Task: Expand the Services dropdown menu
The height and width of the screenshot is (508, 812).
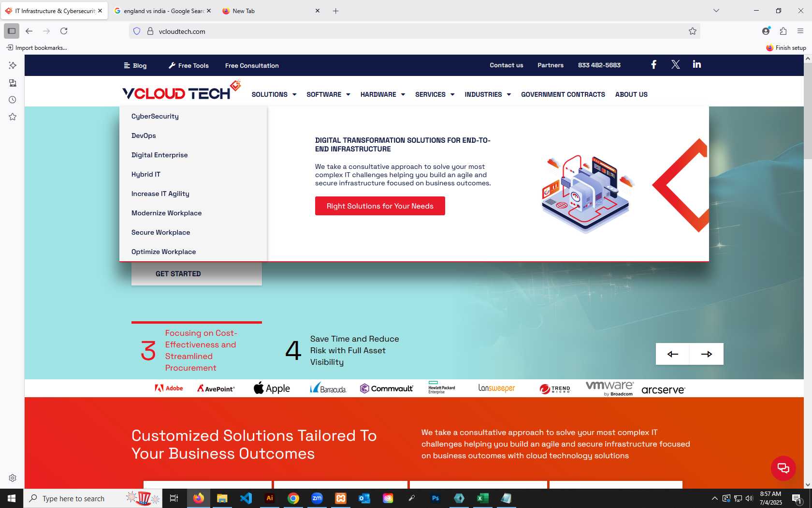Action: click(x=435, y=95)
